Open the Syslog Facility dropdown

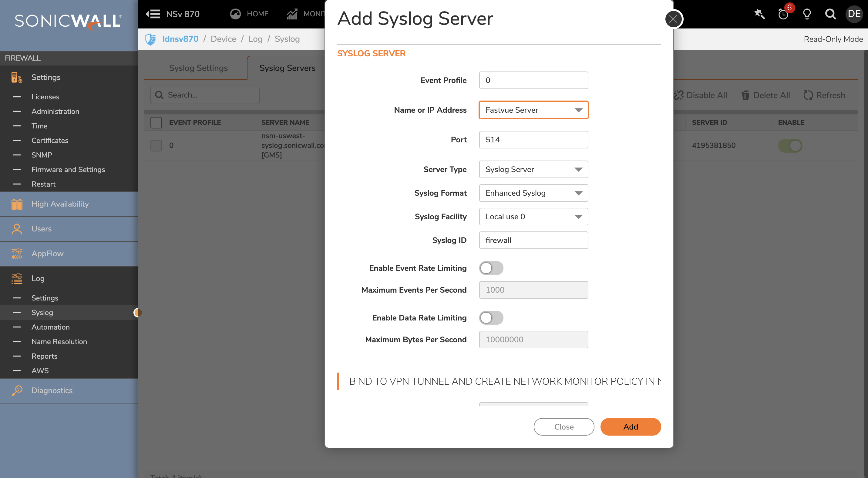[x=533, y=217]
